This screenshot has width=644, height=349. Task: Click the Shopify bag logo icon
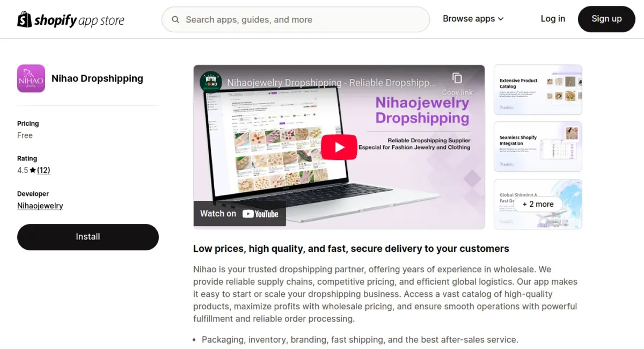click(x=25, y=19)
